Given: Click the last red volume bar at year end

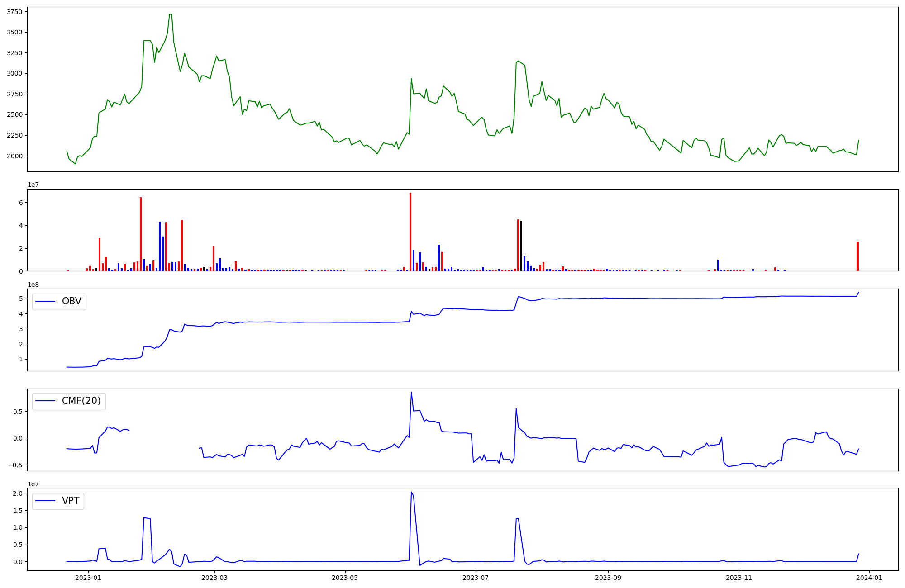Looking at the screenshot, I should click(x=857, y=256).
